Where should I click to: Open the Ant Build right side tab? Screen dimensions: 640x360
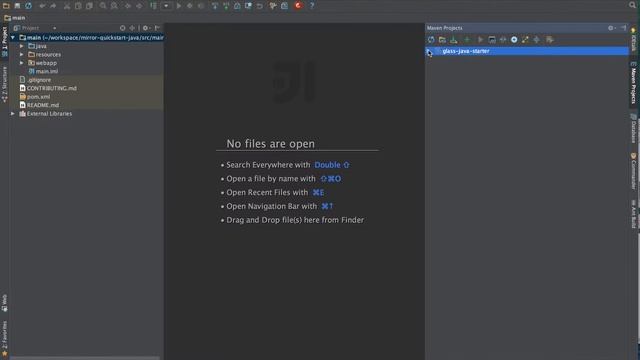[633, 214]
